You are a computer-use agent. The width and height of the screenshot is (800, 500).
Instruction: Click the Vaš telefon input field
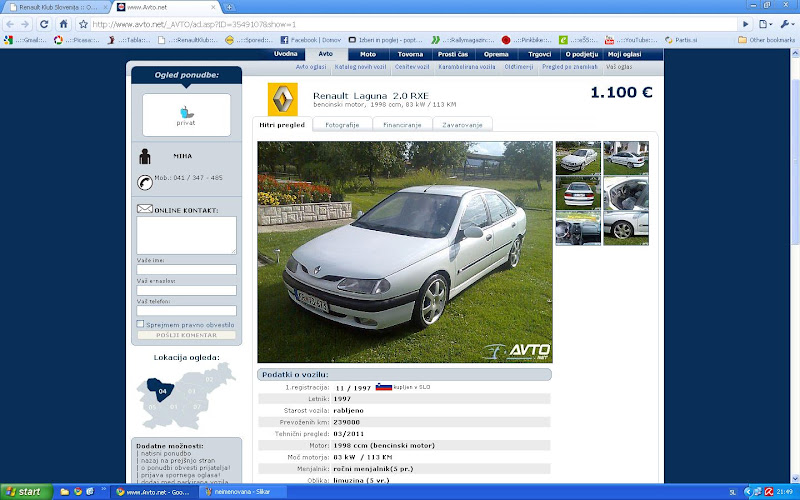tap(186, 310)
